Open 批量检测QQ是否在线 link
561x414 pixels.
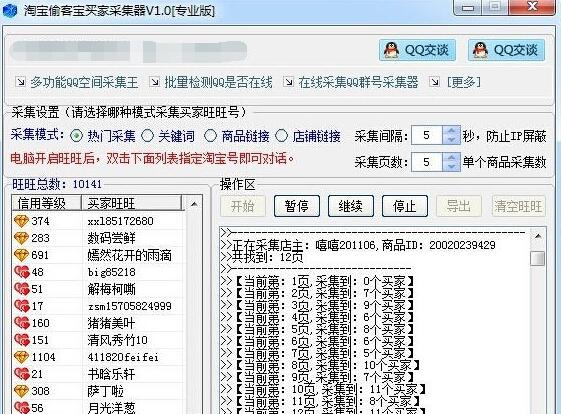pos(218,82)
